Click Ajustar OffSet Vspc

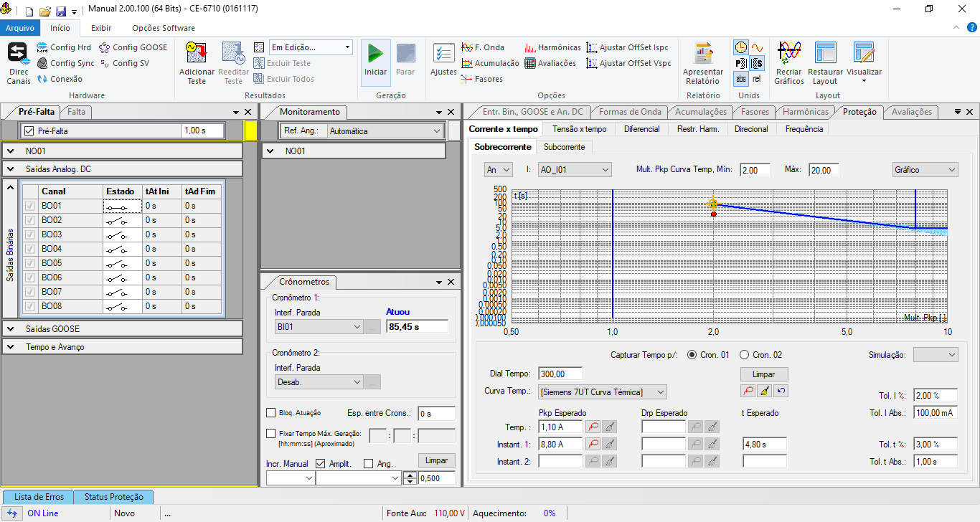coord(628,63)
